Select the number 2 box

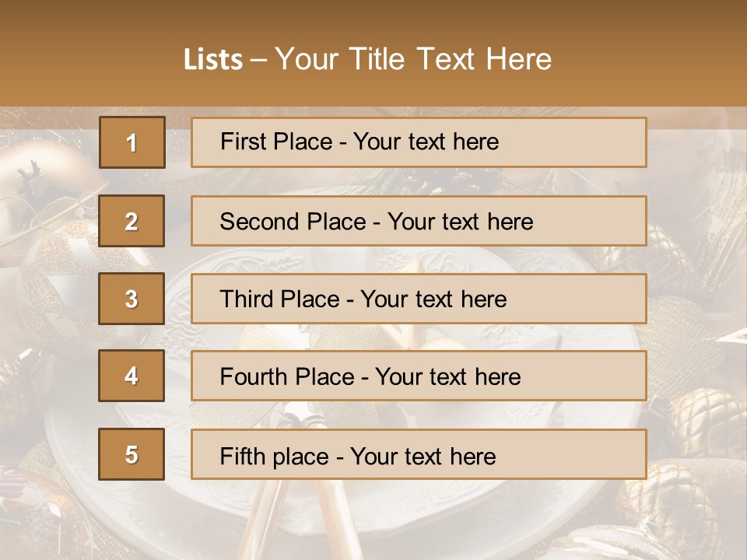pyautogui.click(x=132, y=221)
